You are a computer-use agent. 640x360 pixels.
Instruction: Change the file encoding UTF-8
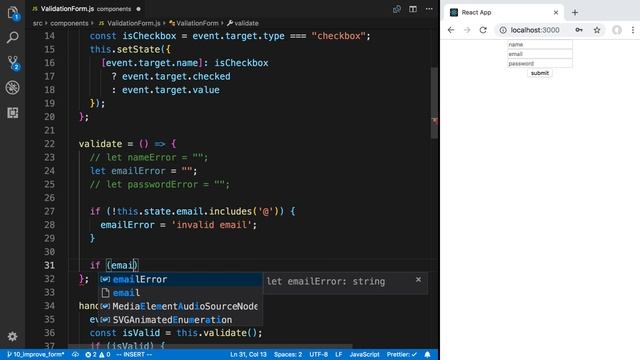point(318,354)
